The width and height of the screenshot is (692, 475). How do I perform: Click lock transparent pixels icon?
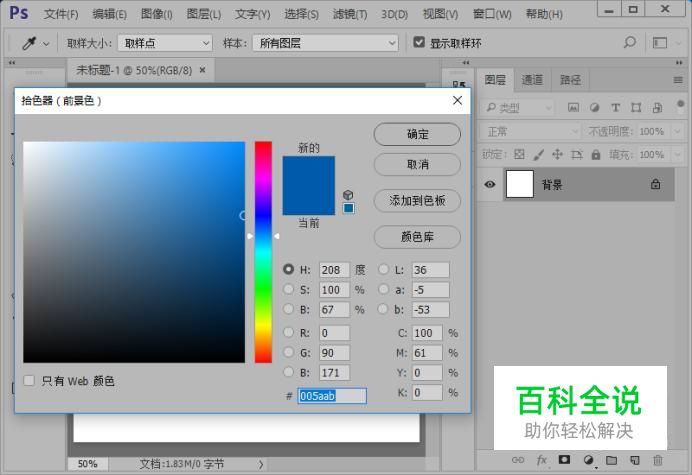(x=519, y=155)
